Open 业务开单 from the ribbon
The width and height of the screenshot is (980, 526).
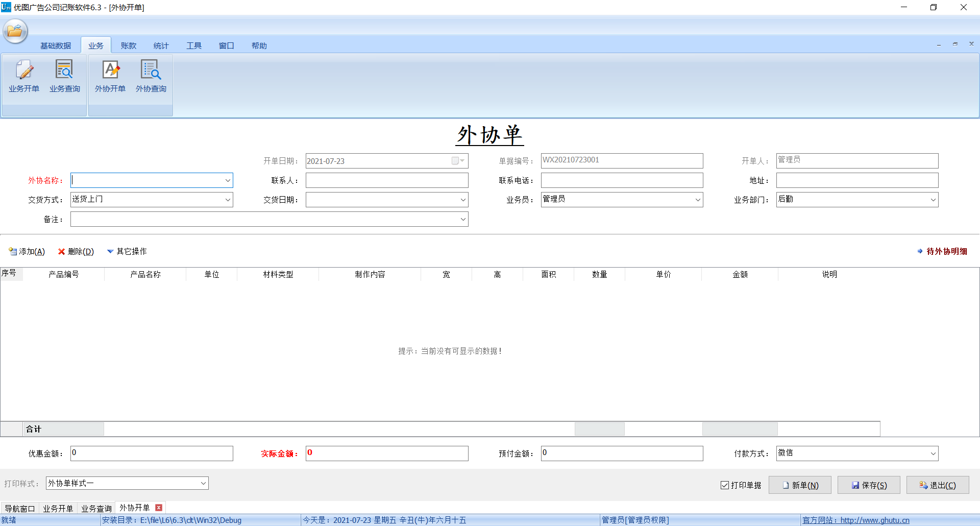tap(24, 77)
